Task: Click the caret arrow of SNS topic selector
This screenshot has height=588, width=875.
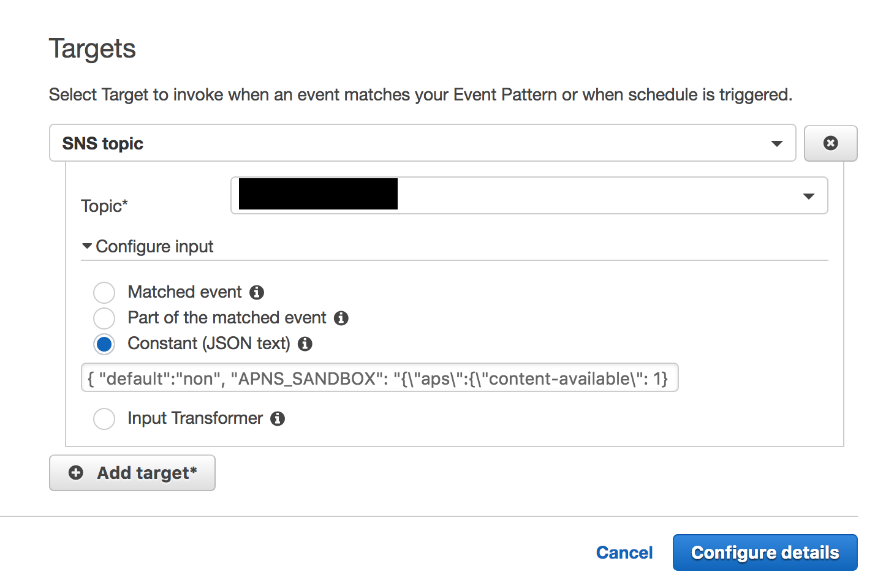Action: [777, 144]
